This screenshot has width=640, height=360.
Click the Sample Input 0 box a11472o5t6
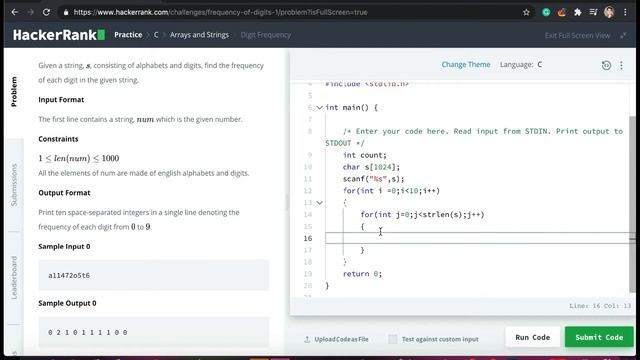(x=154, y=276)
